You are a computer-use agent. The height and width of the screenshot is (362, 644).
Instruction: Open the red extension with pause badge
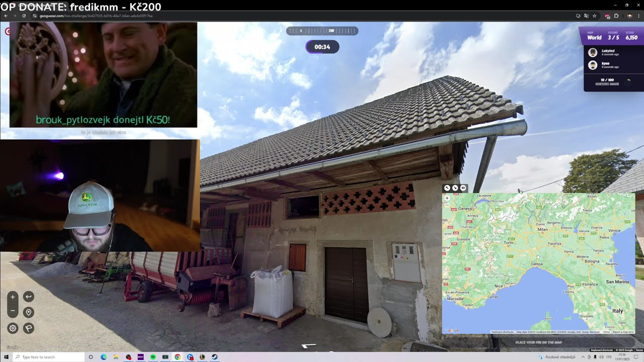point(607,16)
